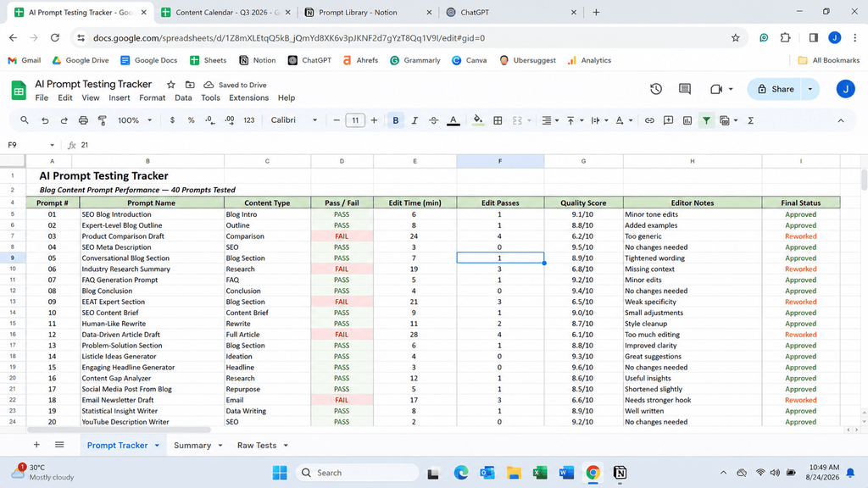Image resolution: width=868 pixels, height=488 pixels.
Task: Open the text color picker
Action: (x=453, y=120)
